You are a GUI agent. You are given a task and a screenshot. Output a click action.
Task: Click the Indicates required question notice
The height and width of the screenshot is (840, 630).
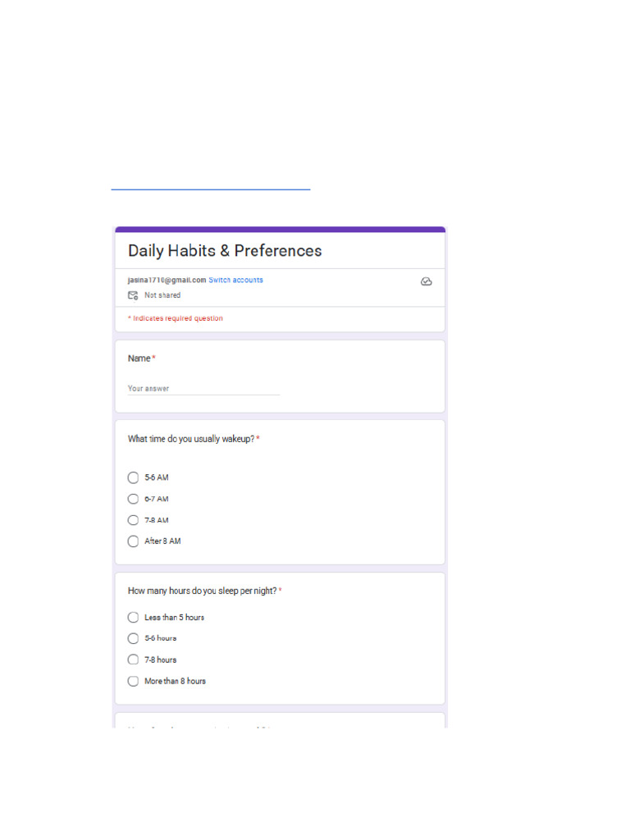(176, 318)
